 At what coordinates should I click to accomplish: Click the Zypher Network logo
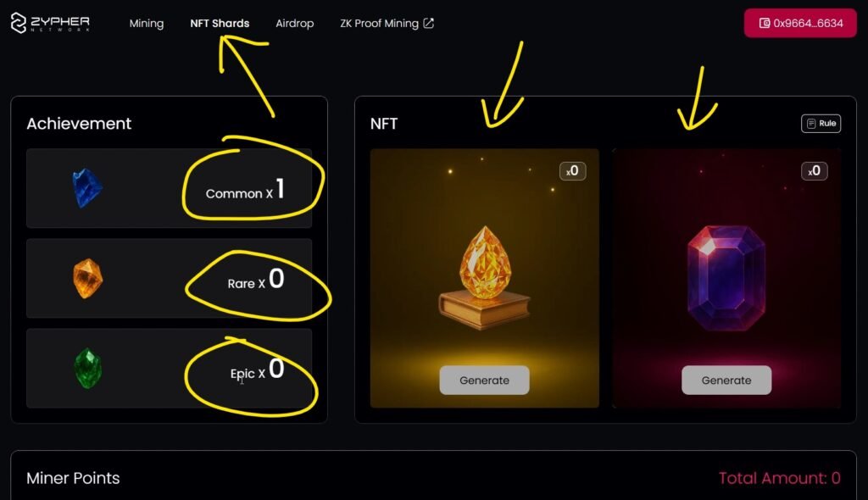tap(50, 23)
